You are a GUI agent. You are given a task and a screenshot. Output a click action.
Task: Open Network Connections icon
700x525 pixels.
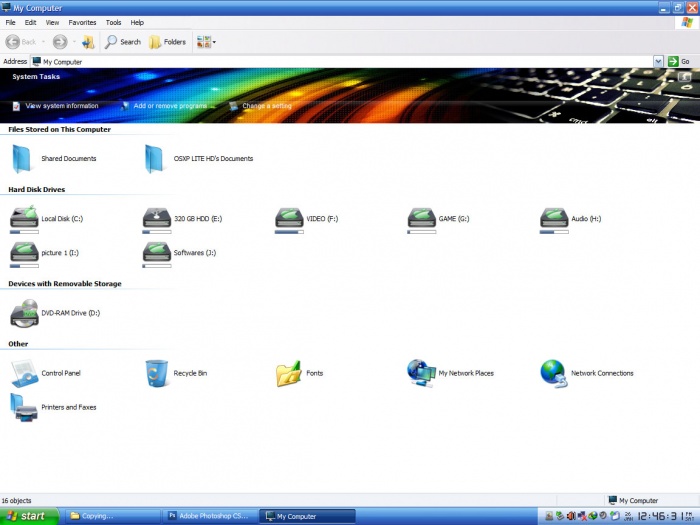(x=553, y=373)
